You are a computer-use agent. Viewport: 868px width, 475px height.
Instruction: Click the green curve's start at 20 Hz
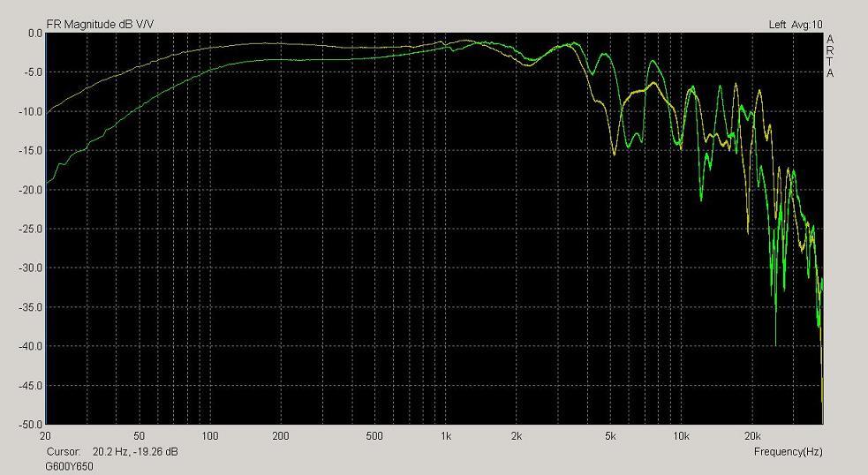[x=48, y=183]
